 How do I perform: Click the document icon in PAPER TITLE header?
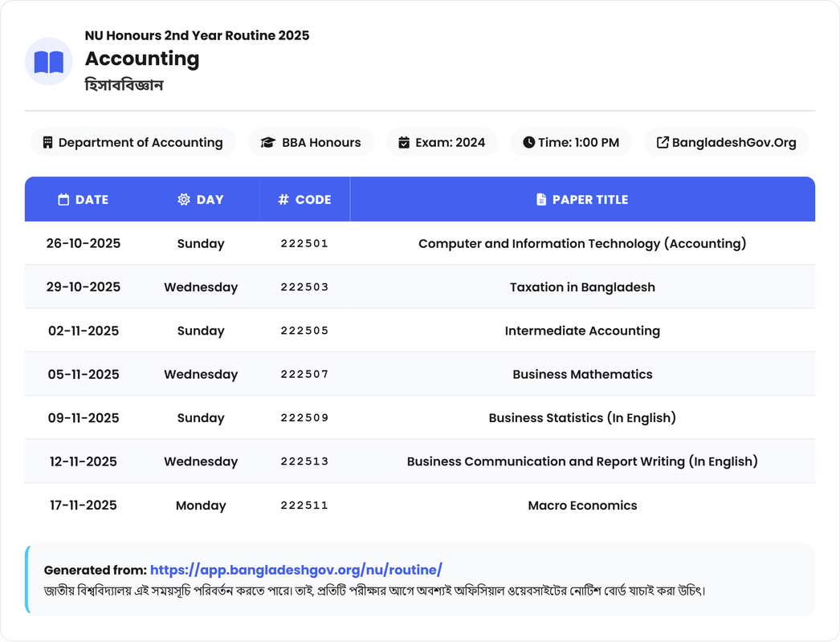click(x=541, y=200)
